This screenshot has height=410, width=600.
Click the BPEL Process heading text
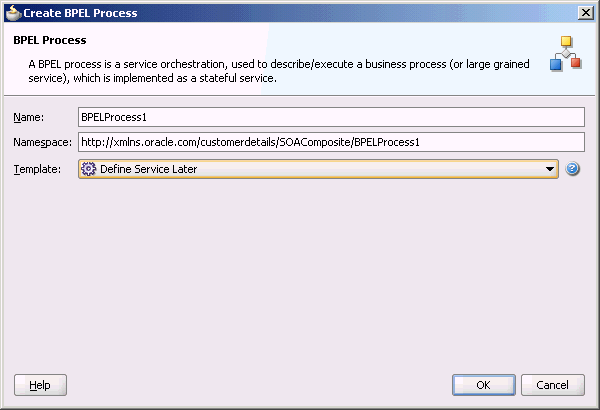[50, 40]
